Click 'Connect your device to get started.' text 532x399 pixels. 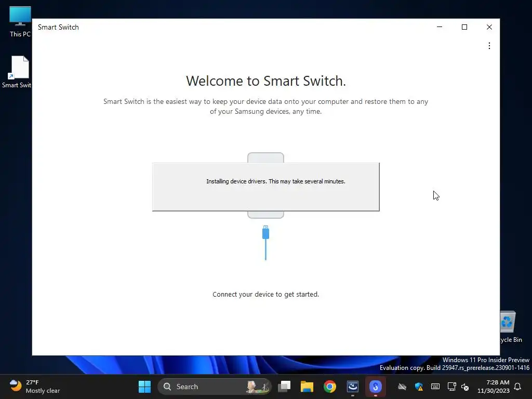pyautogui.click(x=265, y=294)
